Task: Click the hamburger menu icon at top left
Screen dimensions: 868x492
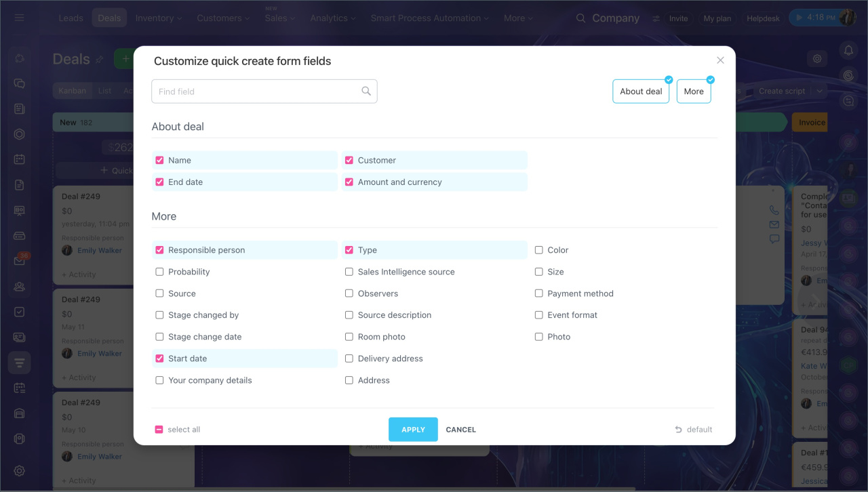Action: (x=20, y=18)
